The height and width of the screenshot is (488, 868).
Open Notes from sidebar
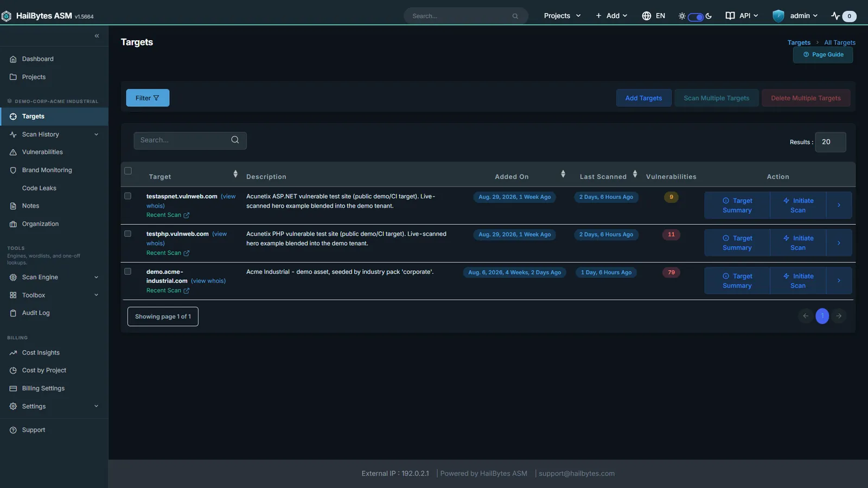(54, 206)
